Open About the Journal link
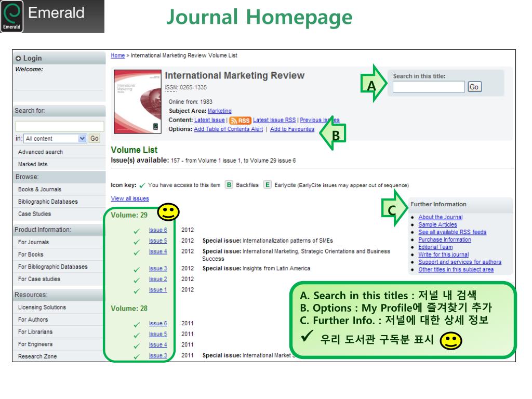532x399 pixels. click(x=441, y=217)
